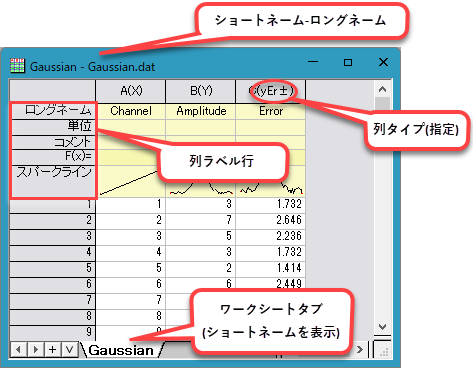This screenshot has width=473, height=368.
Task: Select row header 3
Action: [x=53, y=237]
